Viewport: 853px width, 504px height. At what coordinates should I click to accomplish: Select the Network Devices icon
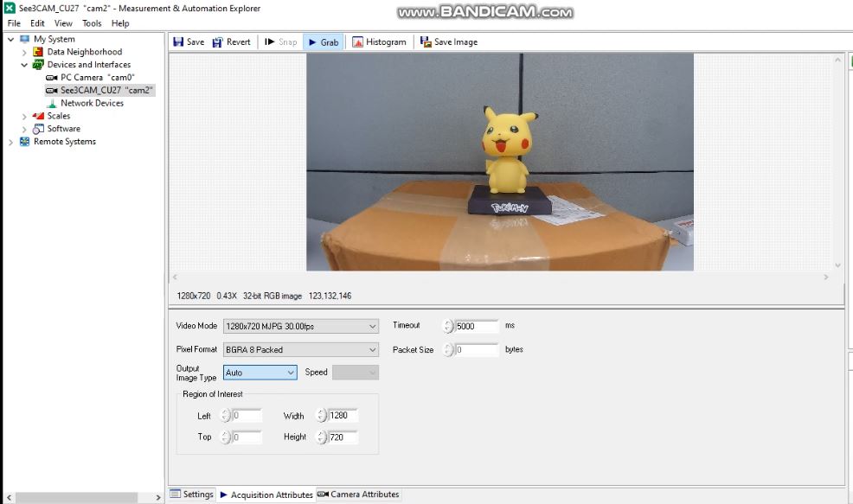click(x=52, y=103)
